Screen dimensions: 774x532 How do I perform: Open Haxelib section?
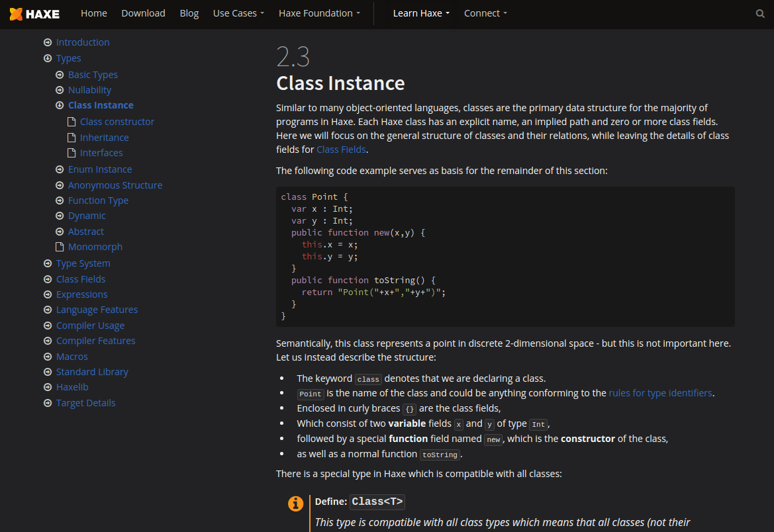(73, 387)
